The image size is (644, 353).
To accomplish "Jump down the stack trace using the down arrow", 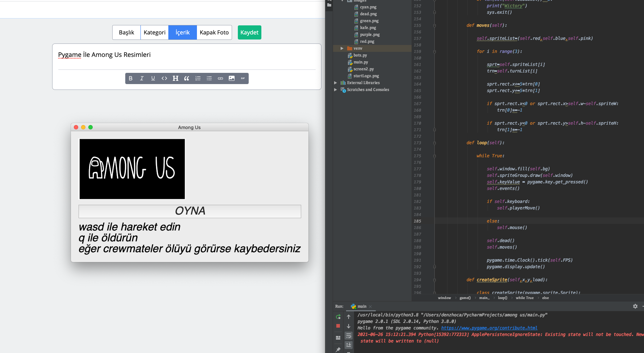I will (349, 326).
